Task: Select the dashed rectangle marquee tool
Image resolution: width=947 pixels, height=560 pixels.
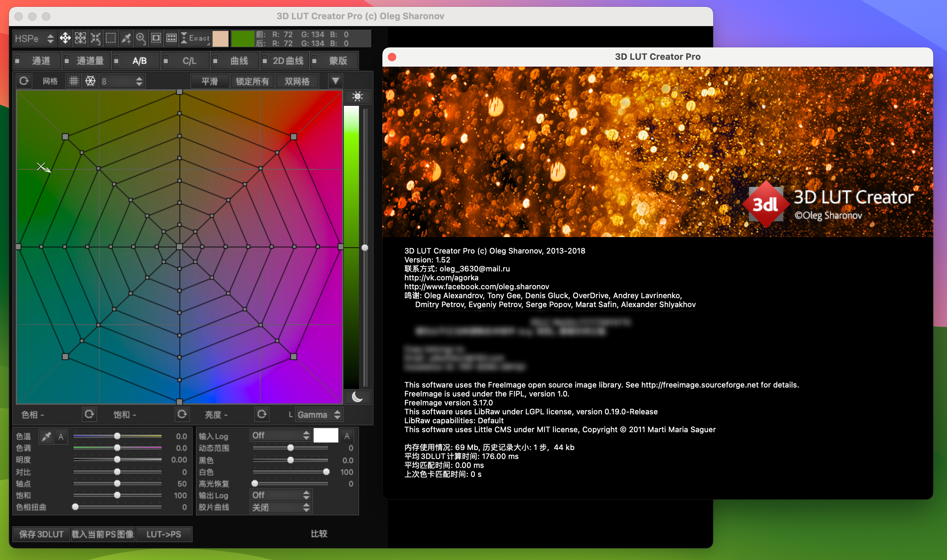Action: pos(111,38)
